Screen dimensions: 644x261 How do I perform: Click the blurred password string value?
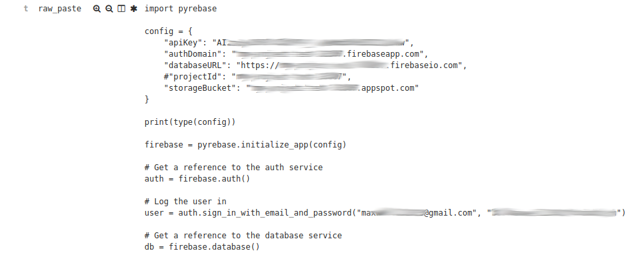(555, 212)
